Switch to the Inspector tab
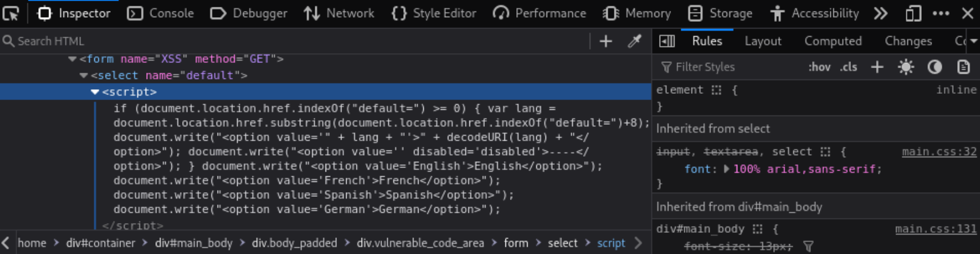Viewport: 980px width, 254px height. 74,13
